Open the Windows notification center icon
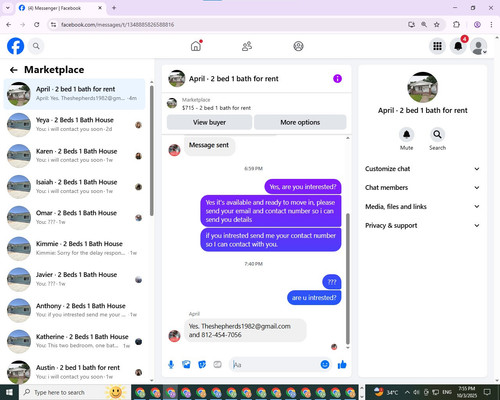Image resolution: width=500 pixels, height=400 pixels. coord(487,392)
